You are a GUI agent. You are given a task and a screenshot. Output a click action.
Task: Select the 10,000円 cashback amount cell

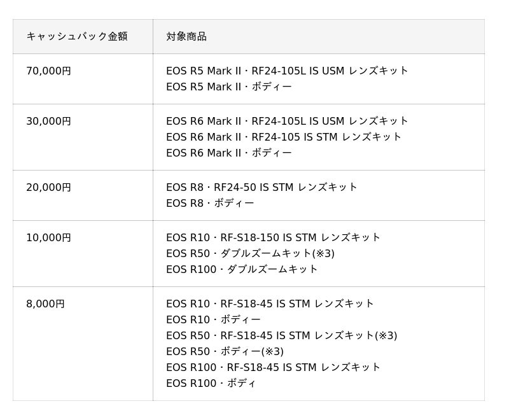coord(49,237)
